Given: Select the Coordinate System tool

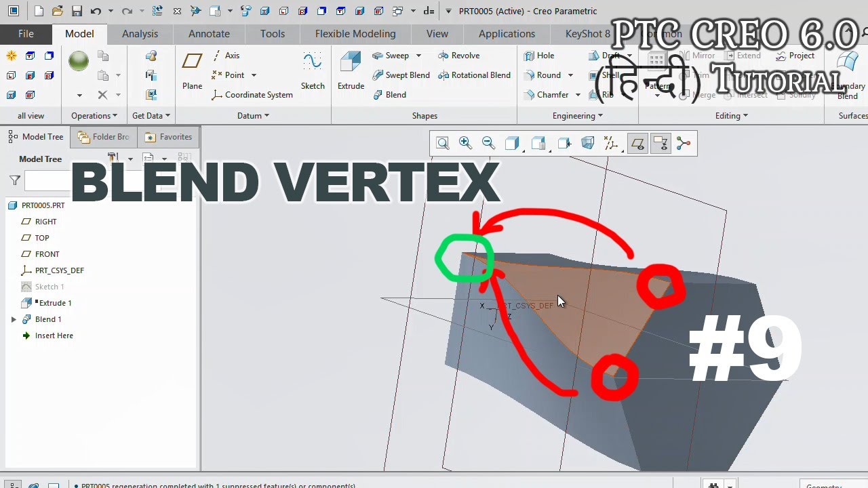Looking at the screenshot, I should pyautogui.click(x=252, y=95).
